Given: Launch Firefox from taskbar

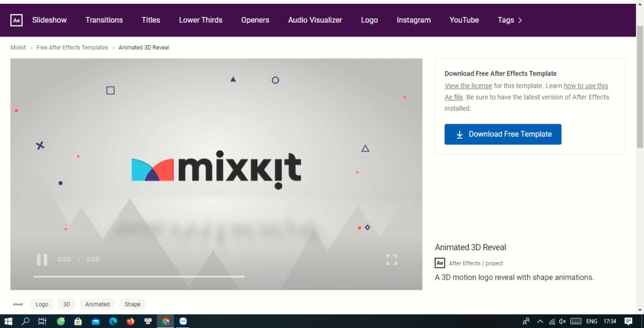Looking at the screenshot, I should tap(131, 322).
